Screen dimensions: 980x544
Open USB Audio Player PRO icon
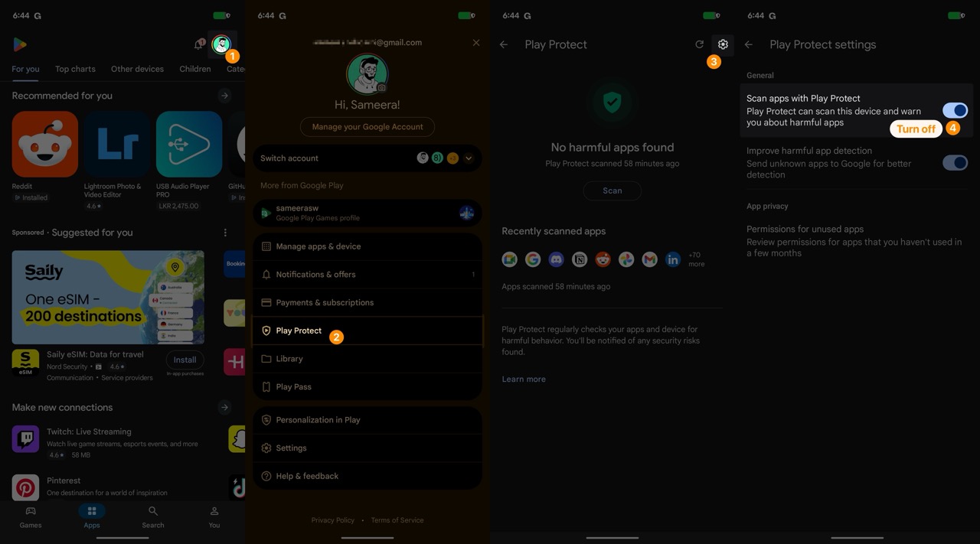click(189, 144)
